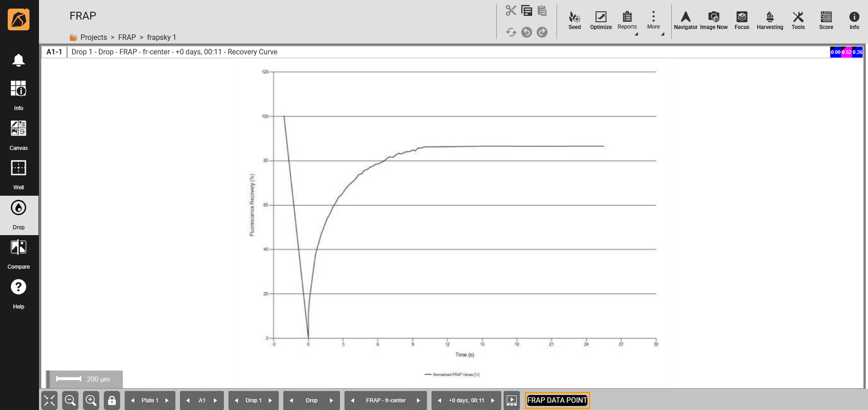The height and width of the screenshot is (410, 868).
Task: Click the magenta 0.52 score swatch
Action: (846, 52)
